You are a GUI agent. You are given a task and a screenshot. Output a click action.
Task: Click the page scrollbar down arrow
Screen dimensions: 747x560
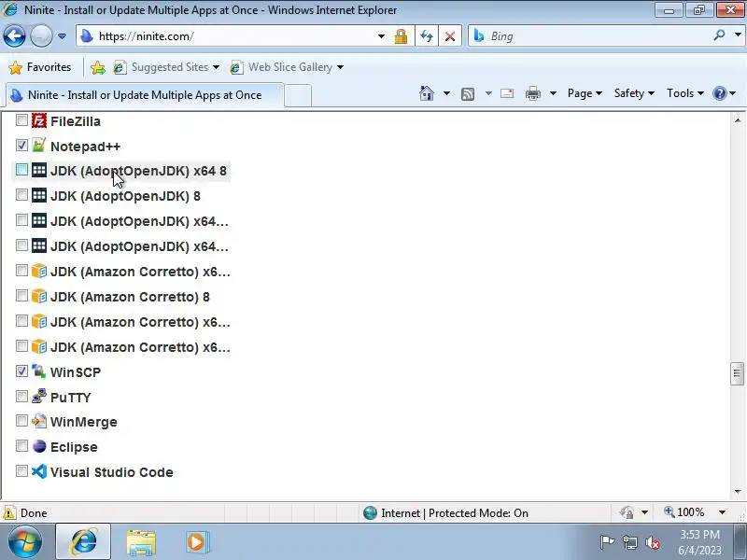tap(738, 492)
